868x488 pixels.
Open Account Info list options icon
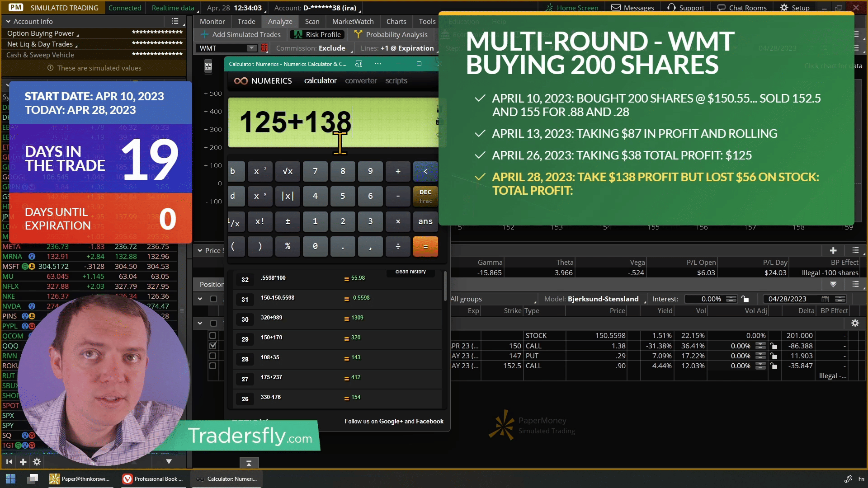175,21
